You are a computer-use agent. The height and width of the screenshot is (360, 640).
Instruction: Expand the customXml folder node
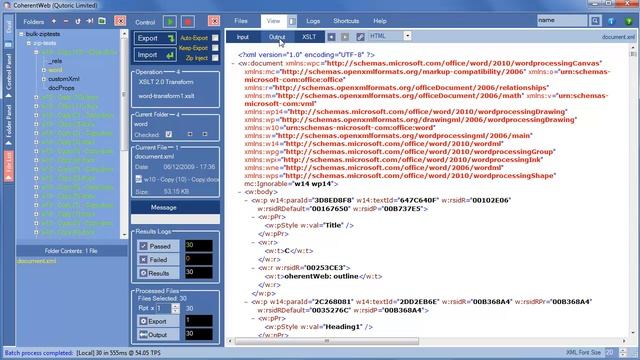point(44,79)
